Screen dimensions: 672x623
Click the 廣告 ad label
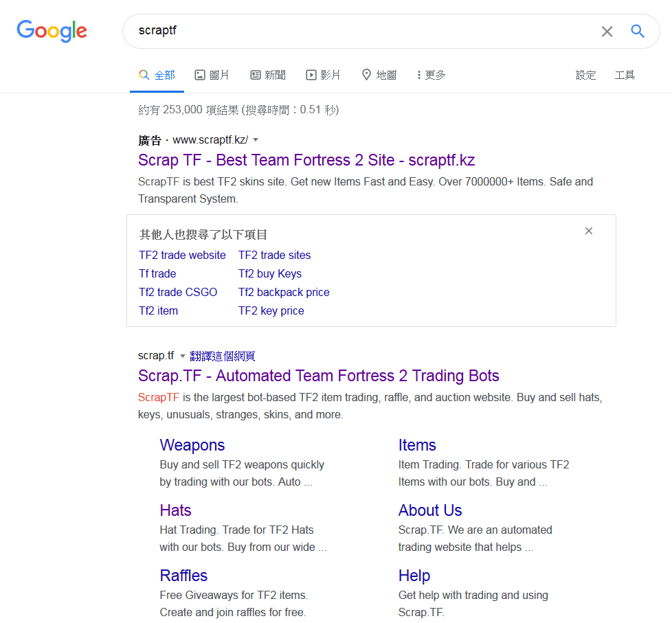coord(150,140)
